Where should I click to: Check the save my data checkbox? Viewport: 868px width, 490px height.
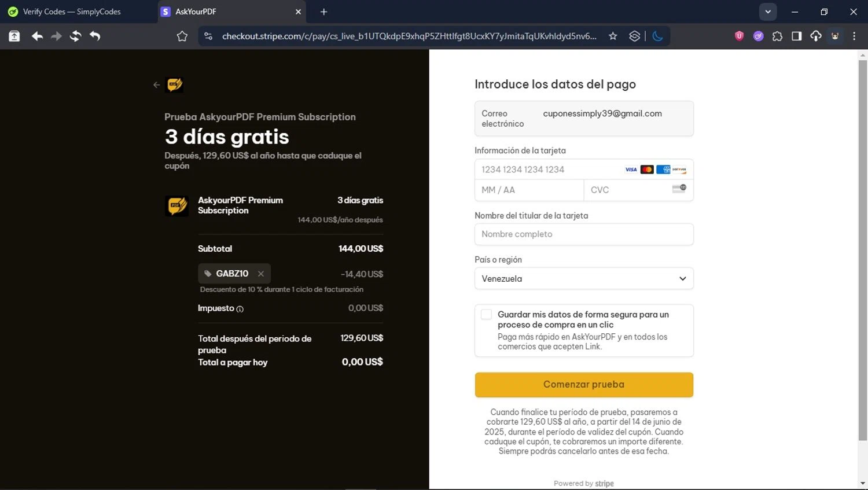click(x=486, y=314)
